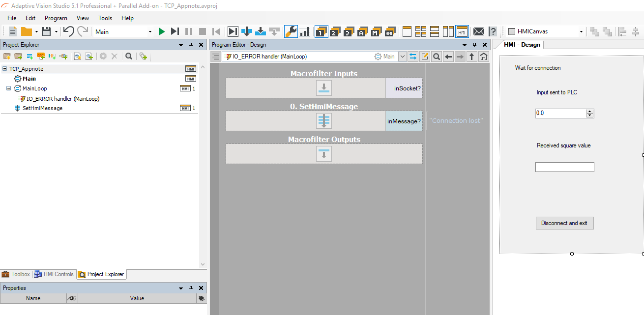The image size is (644, 315).
Task: Click the envelope message icon in toolbar
Action: pyautogui.click(x=478, y=31)
